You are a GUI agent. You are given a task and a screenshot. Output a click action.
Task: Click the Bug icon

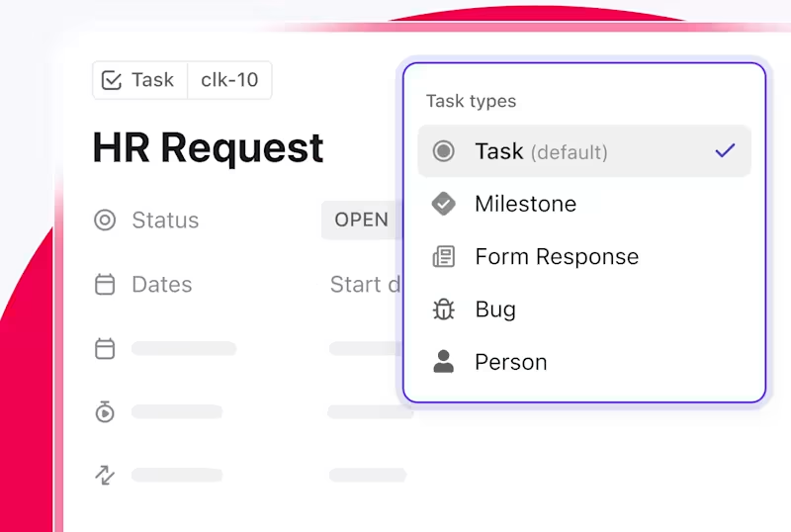tap(444, 310)
